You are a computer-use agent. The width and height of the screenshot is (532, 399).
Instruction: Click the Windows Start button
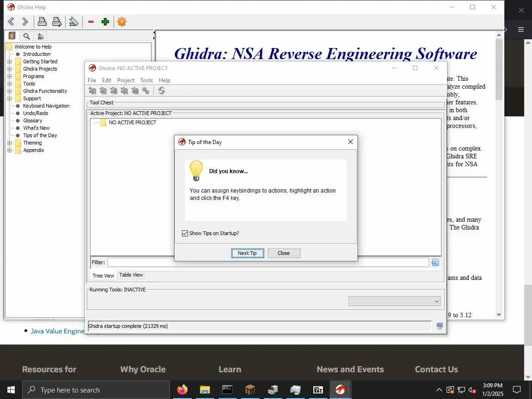tap(11, 390)
